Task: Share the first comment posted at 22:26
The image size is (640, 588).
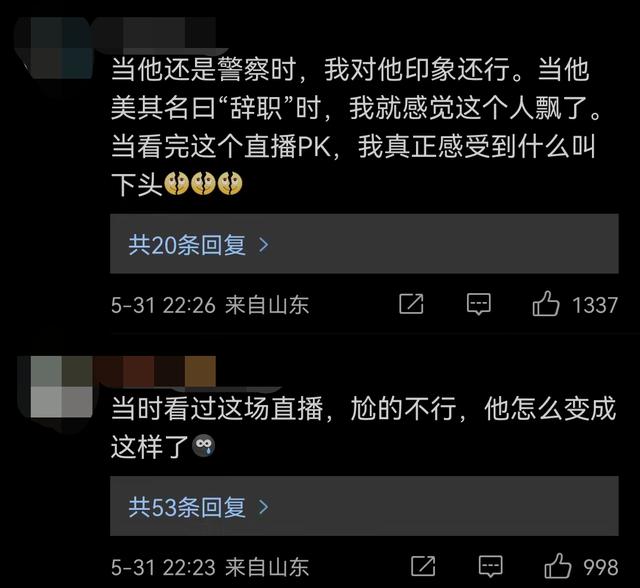Action: (411, 304)
